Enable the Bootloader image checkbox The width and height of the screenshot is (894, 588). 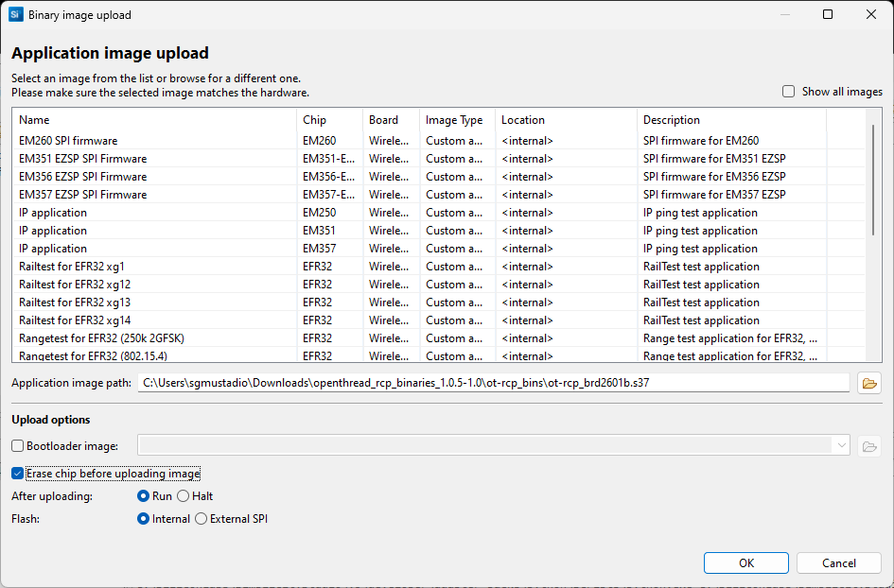click(x=16, y=445)
